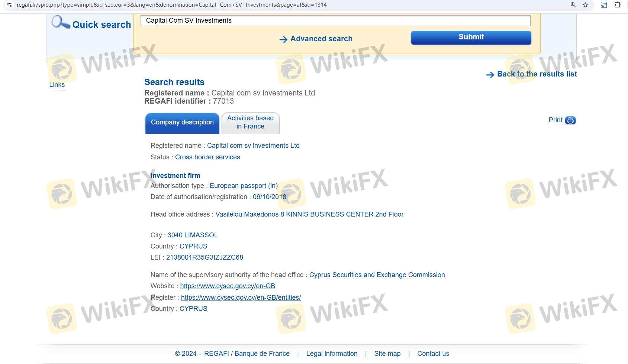This screenshot has height=364, width=628.
Task: Submit the quick search
Action: pyautogui.click(x=471, y=38)
